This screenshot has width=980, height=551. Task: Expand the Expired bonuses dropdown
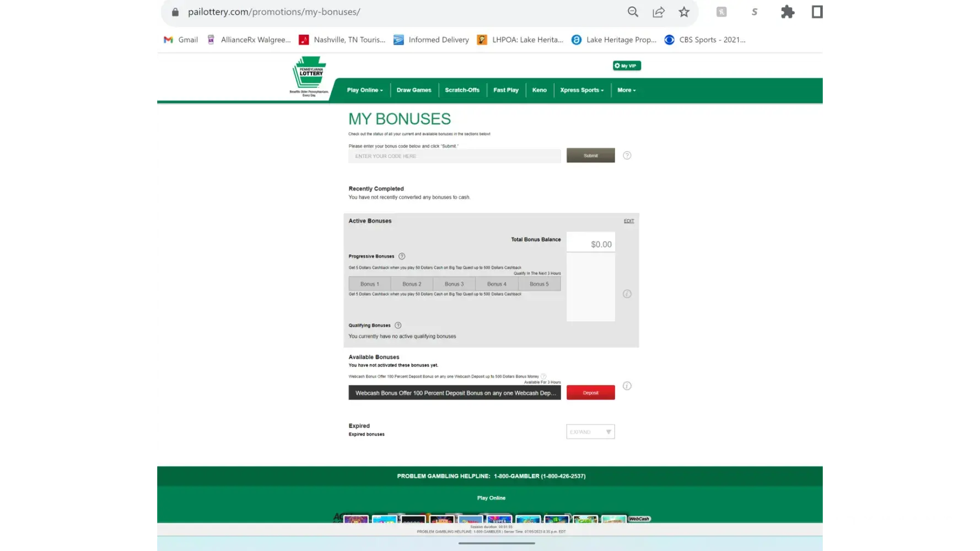click(590, 432)
